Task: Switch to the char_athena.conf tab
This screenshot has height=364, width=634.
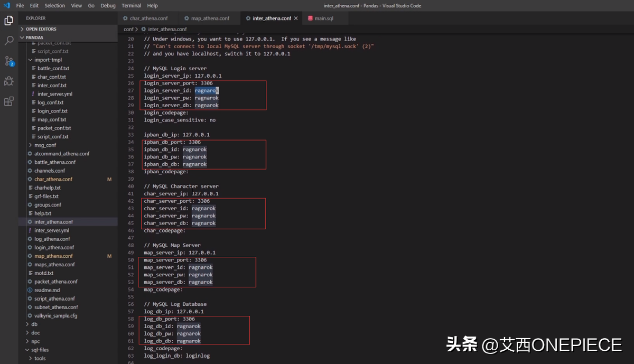Action: pos(148,18)
